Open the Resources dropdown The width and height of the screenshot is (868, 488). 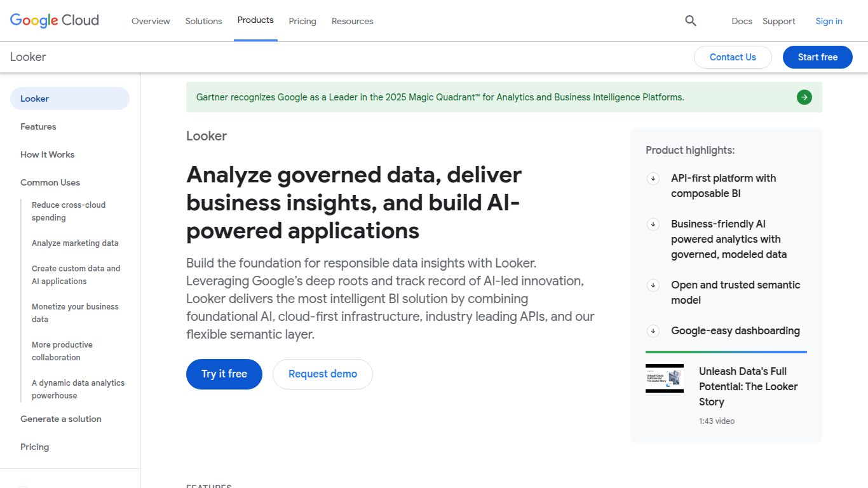(x=352, y=20)
